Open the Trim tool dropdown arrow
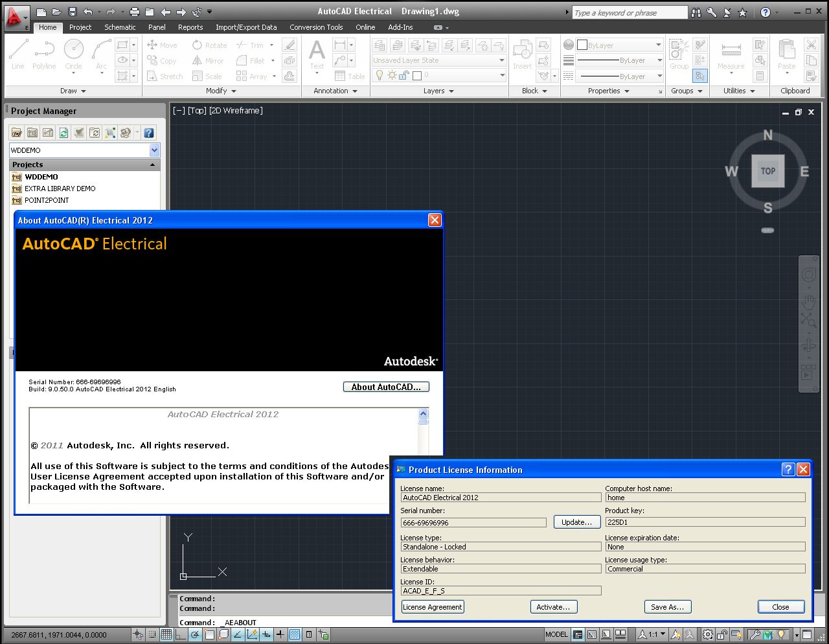The image size is (829, 644). [271, 45]
